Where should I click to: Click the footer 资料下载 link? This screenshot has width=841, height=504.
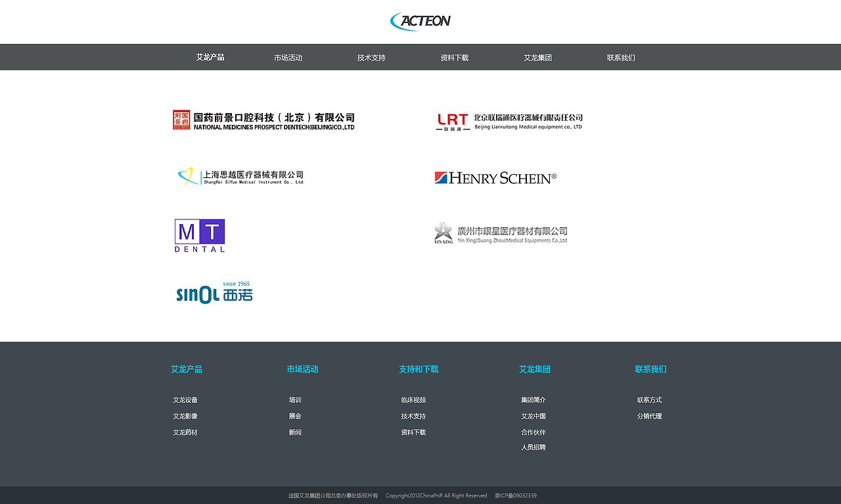tap(413, 432)
